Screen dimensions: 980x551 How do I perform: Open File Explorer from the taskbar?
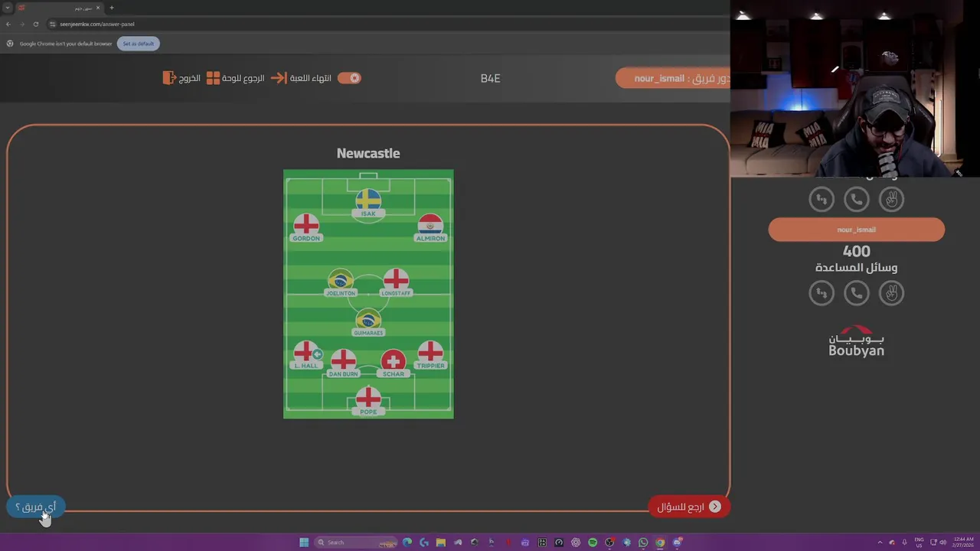pyautogui.click(x=441, y=543)
